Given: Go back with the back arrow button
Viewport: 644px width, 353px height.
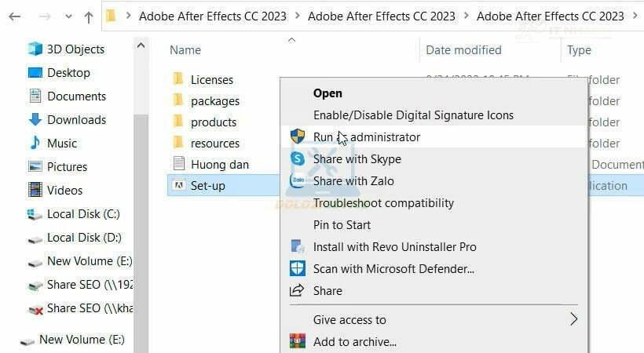Looking at the screenshot, I should pyautogui.click(x=15, y=16).
